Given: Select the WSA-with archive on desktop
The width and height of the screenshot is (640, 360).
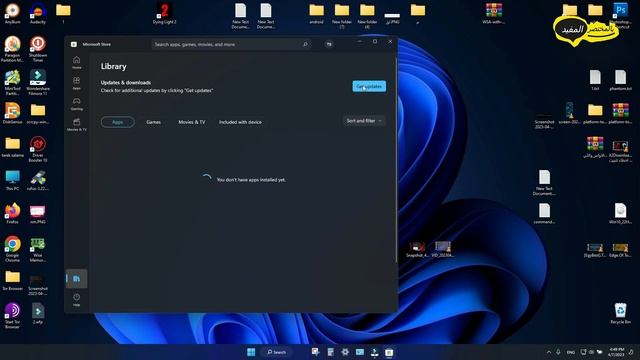Looking at the screenshot, I should 493,13.
